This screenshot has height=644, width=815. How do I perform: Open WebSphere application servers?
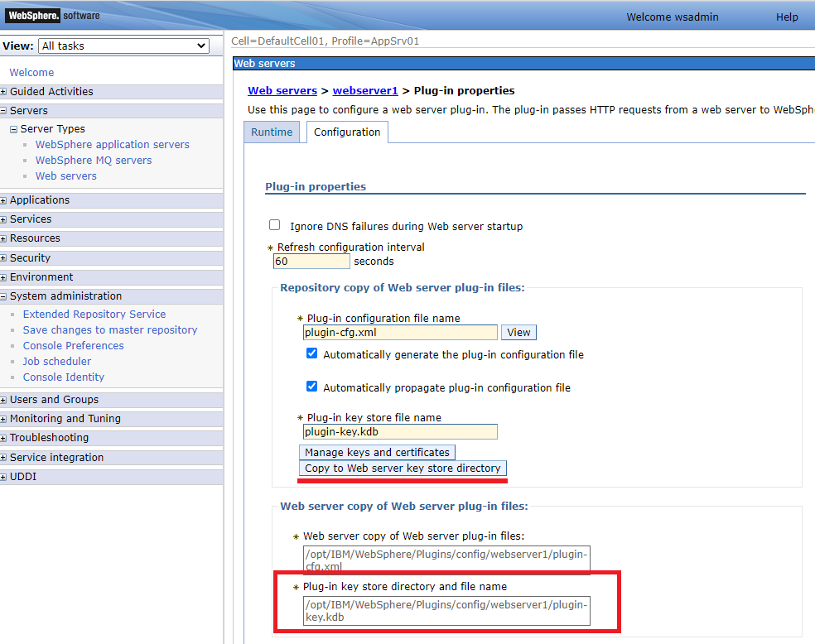pyautogui.click(x=113, y=144)
